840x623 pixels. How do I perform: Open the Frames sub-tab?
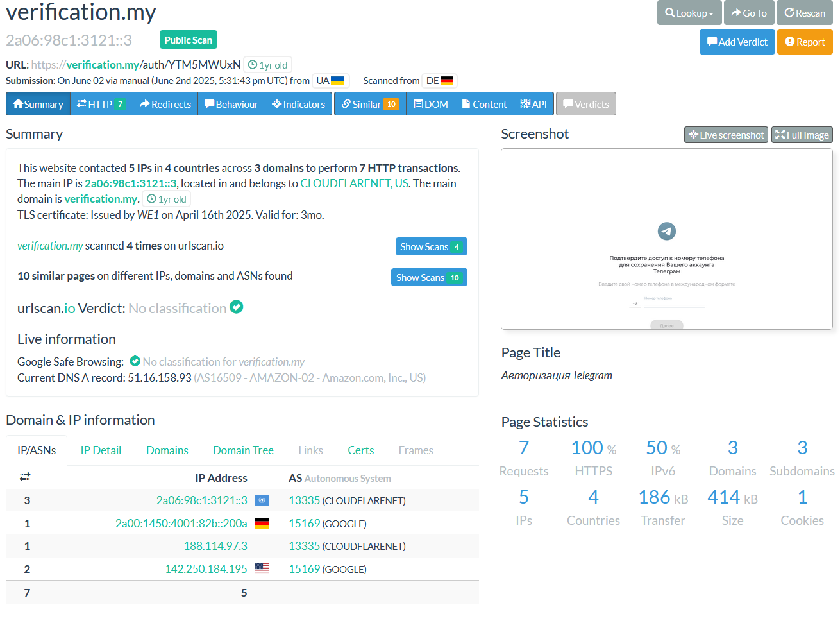pyautogui.click(x=416, y=450)
